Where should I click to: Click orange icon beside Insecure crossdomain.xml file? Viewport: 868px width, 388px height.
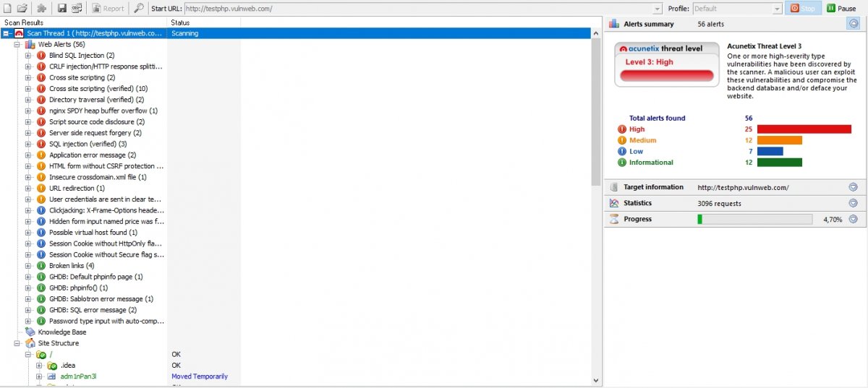coord(41,177)
